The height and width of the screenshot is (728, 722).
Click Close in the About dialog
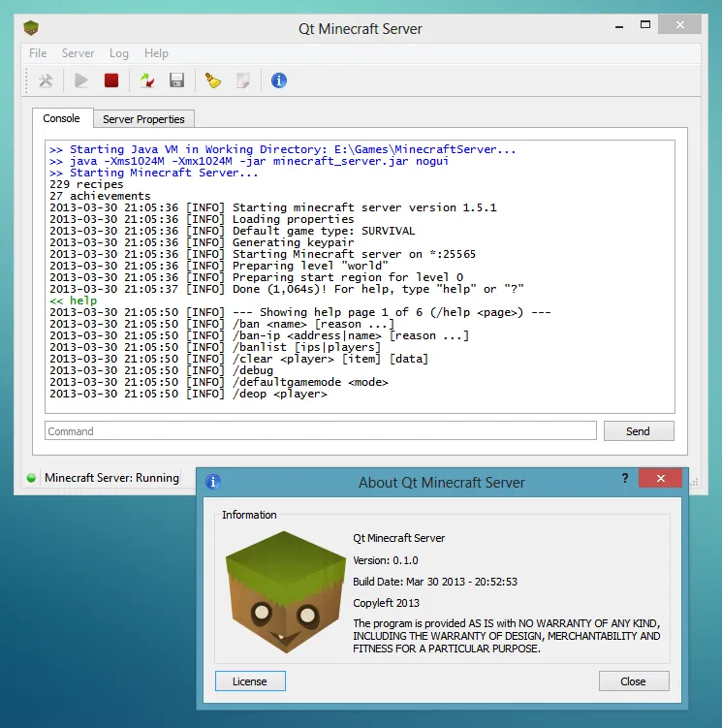pos(633,681)
